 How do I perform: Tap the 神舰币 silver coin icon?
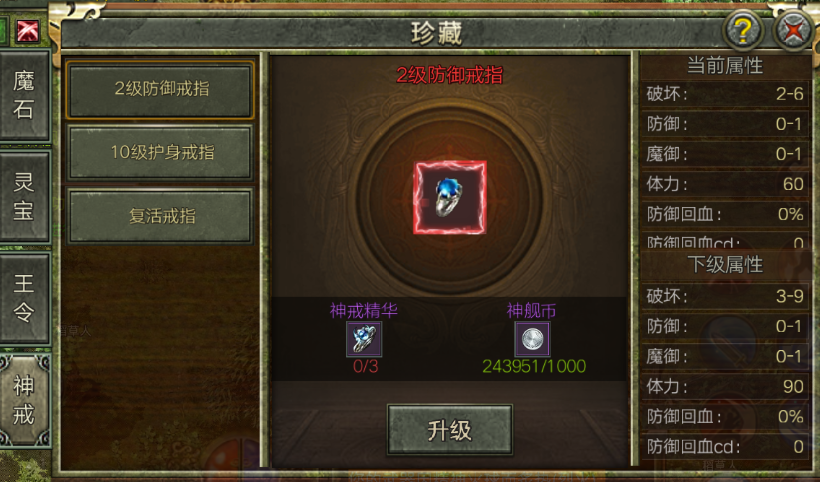[x=532, y=339]
